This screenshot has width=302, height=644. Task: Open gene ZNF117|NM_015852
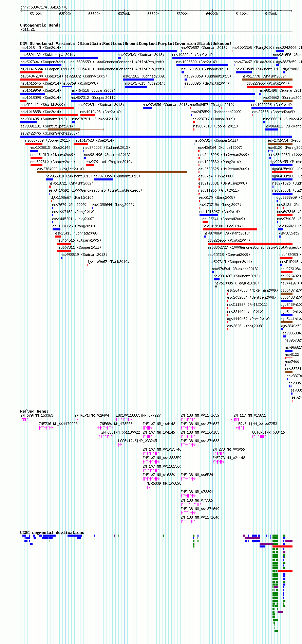click(250, 415)
